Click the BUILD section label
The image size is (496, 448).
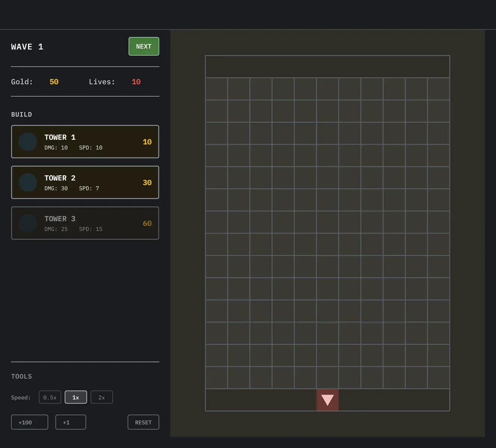point(22,115)
